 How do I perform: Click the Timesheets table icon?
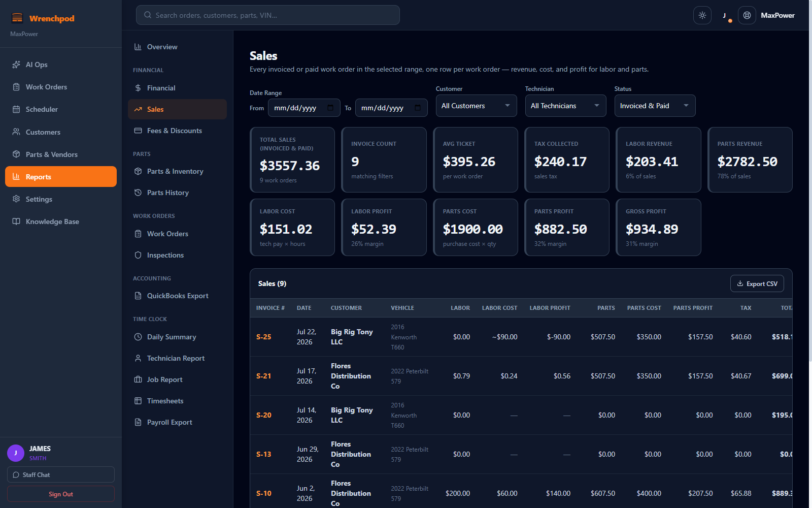pos(138,401)
